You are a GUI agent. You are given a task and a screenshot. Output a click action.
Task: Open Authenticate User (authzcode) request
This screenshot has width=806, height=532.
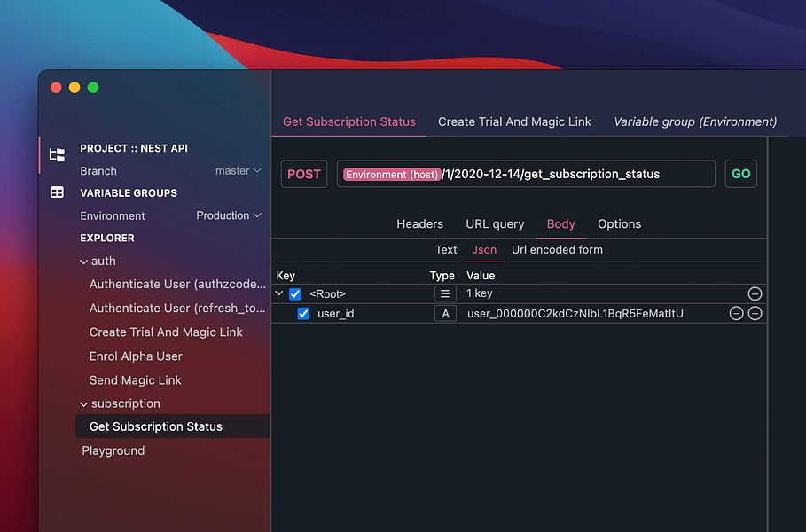point(177,285)
